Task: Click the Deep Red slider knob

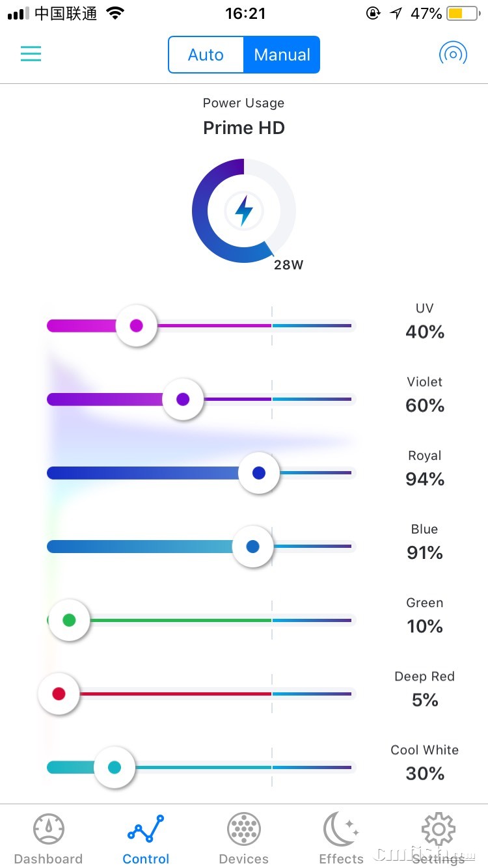Action: click(59, 694)
